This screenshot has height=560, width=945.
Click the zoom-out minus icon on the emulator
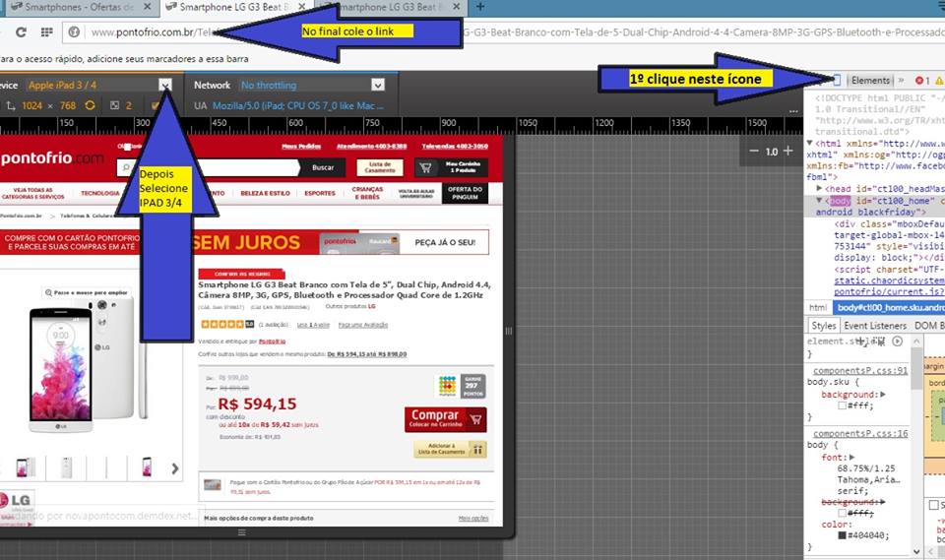pyautogui.click(x=754, y=151)
